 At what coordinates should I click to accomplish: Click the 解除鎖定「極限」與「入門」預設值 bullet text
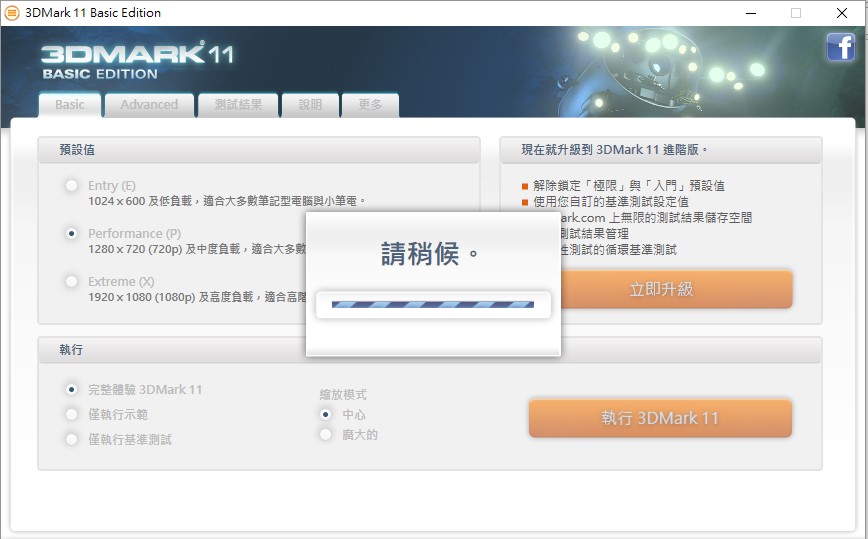pyautogui.click(x=629, y=185)
